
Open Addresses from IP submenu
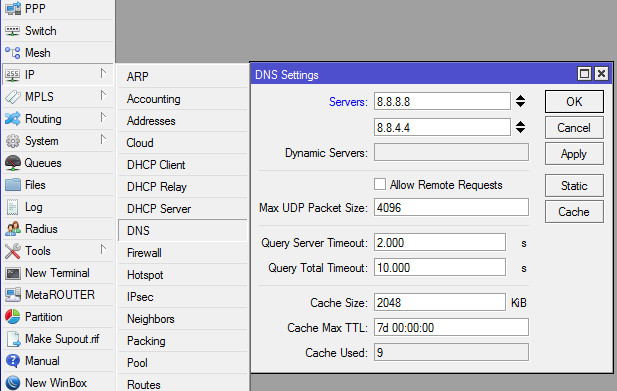coord(183,121)
